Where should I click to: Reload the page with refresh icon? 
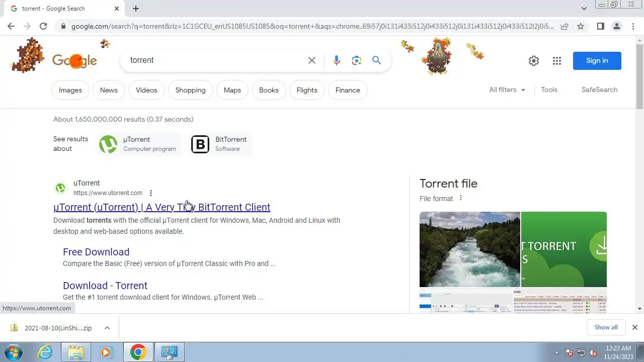tap(43, 26)
